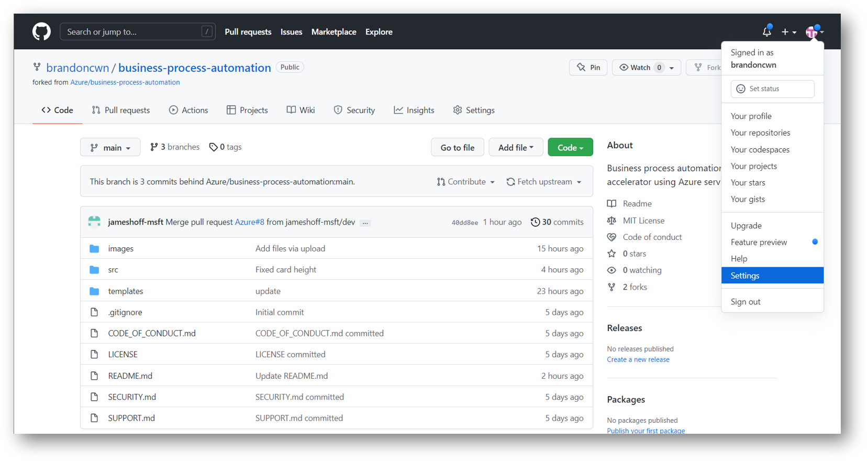868x461 pixels.
Task: Open the images folder
Action: (x=120, y=249)
